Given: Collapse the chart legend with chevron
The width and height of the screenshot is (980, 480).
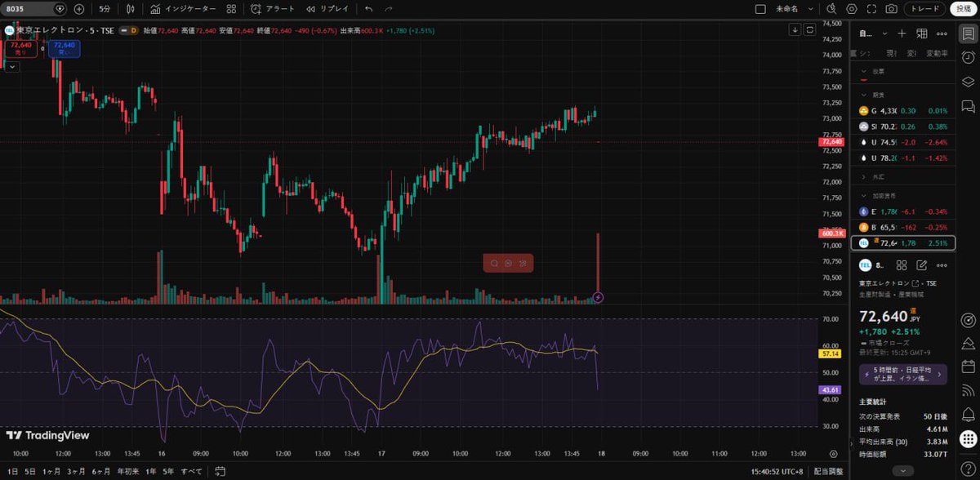Looking at the screenshot, I should point(11,67).
